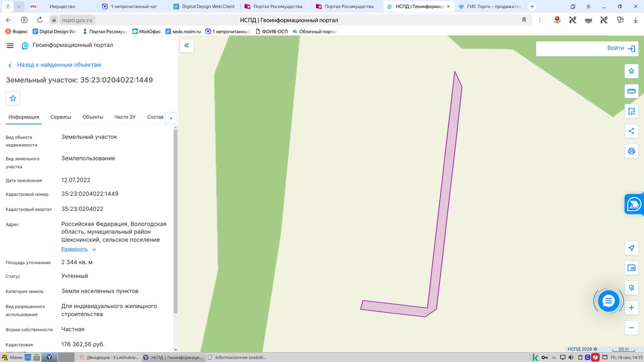644x362 pixels.
Task: Switch to the Digital Design Web Client tab
Action: [204, 6]
